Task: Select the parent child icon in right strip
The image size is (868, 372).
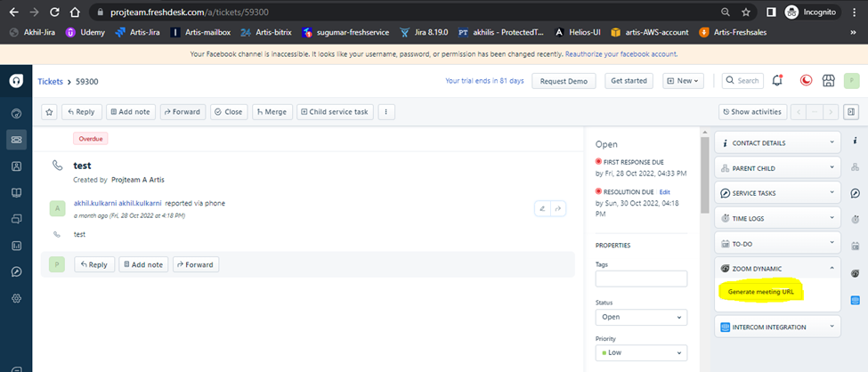Action: pyautogui.click(x=856, y=167)
